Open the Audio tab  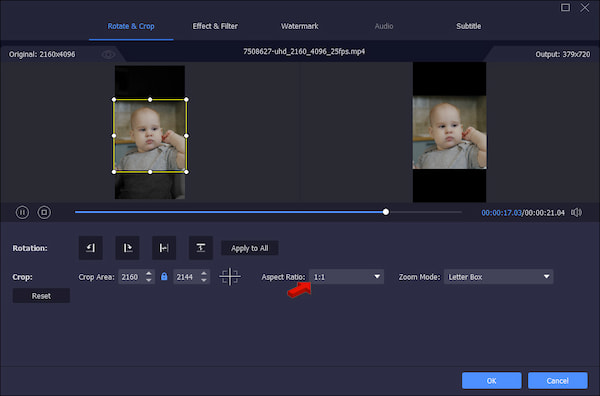(x=384, y=26)
